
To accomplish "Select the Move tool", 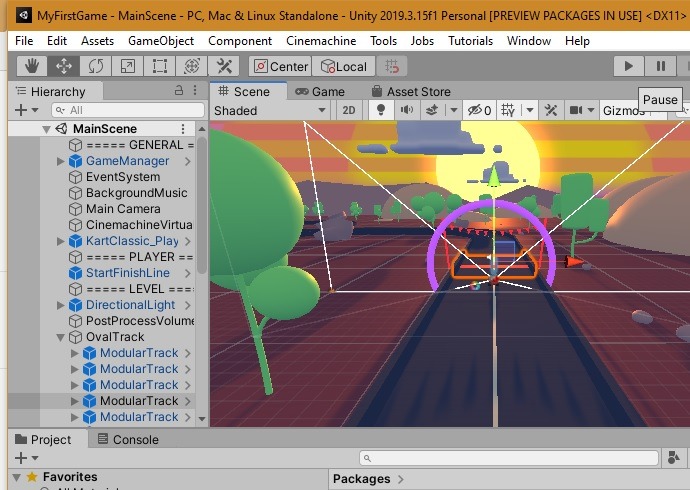I will (x=64, y=66).
